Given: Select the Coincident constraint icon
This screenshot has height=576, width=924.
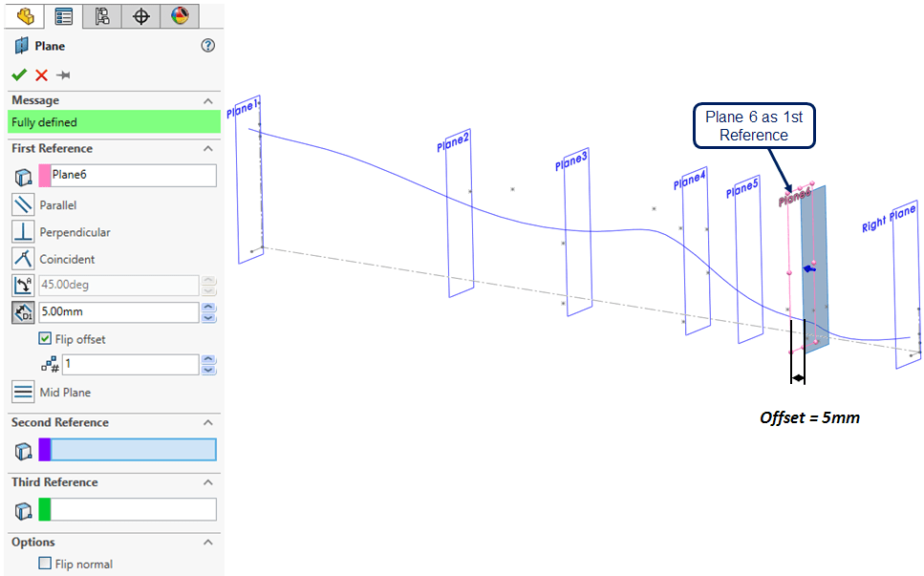Looking at the screenshot, I should pyautogui.click(x=23, y=258).
